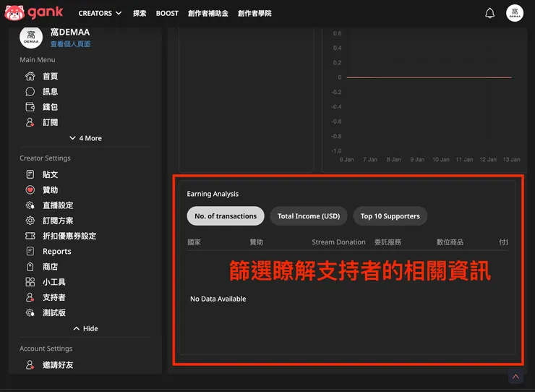Open 錢包 wallet page
Viewport: 535px width, 392px height.
click(50, 107)
